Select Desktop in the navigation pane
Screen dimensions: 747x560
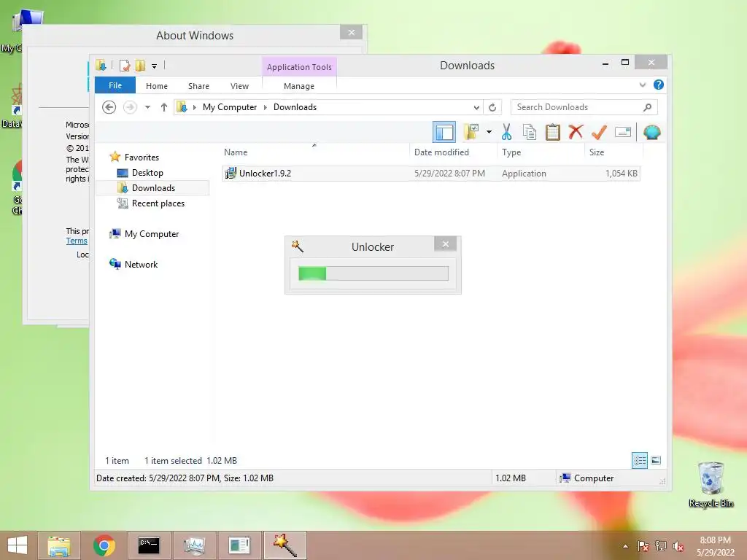pos(147,172)
